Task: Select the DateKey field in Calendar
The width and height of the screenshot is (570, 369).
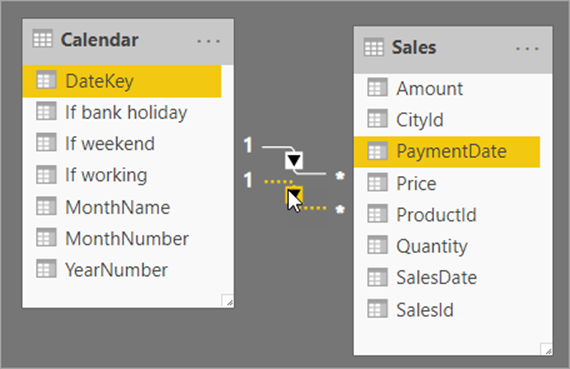Action: [x=122, y=81]
